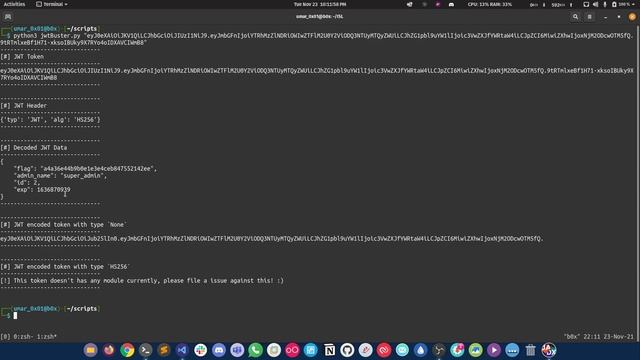Launch Sublime Text from the dock
Screen dimensions: 640x360
point(164,350)
